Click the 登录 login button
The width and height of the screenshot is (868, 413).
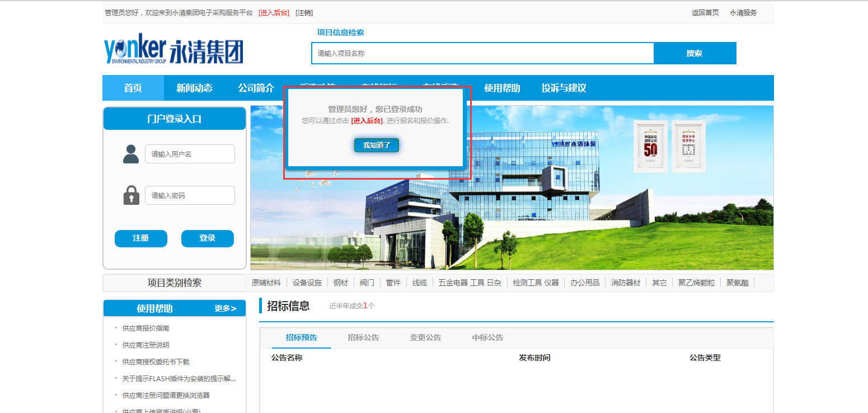[x=207, y=238]
